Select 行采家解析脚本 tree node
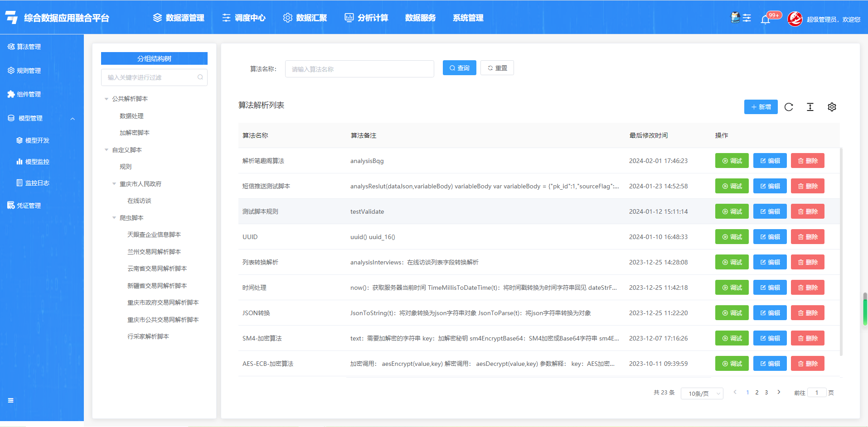 pos(148,336)
